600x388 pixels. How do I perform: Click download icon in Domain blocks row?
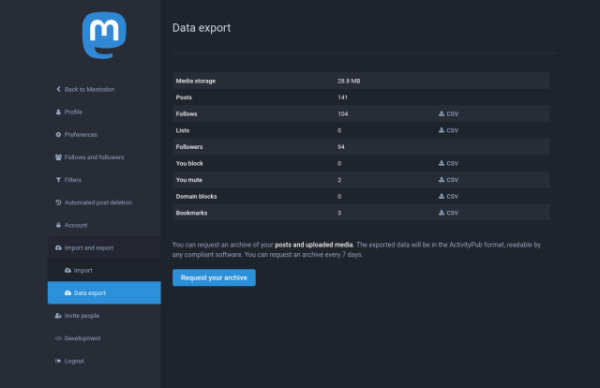pos(441,196)
